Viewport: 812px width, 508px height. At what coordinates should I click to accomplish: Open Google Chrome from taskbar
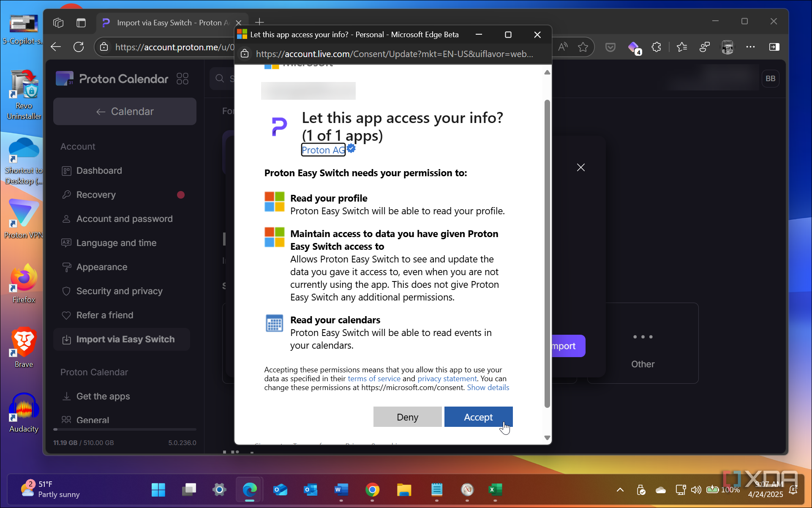372,490
